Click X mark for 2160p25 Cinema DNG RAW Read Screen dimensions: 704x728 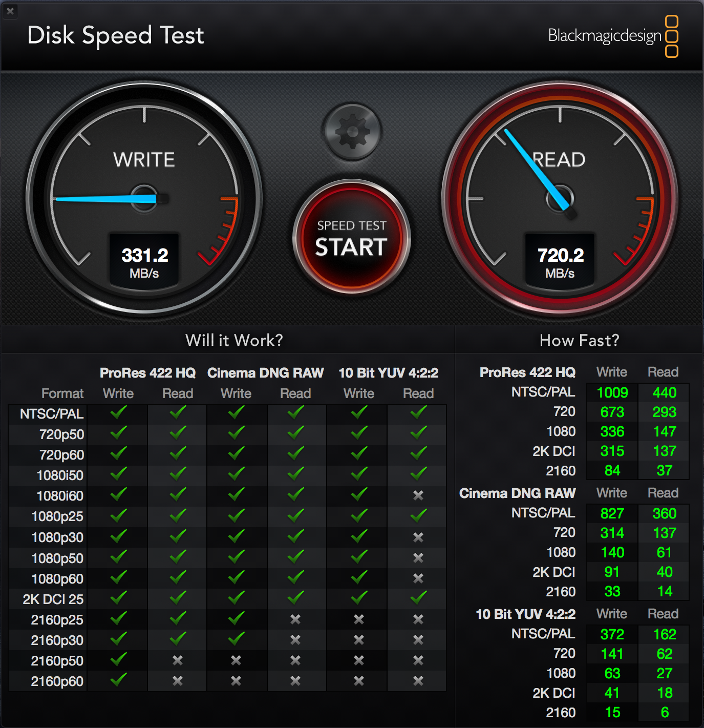pos(295,619)
